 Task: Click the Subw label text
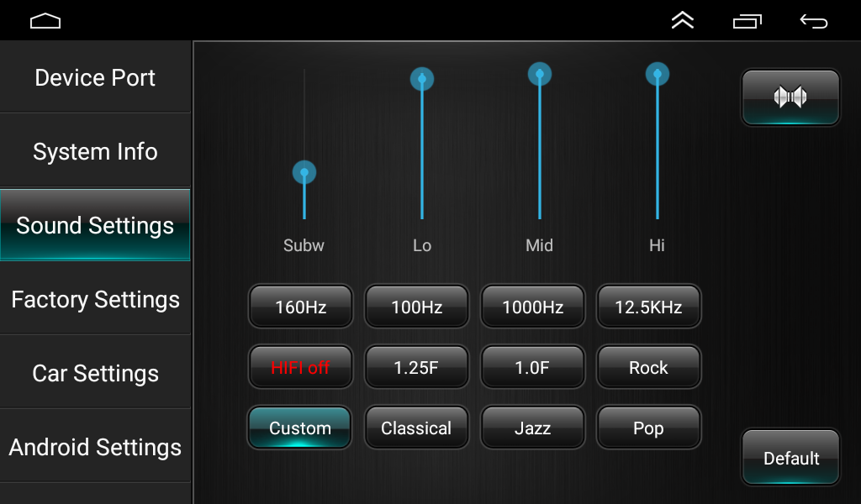point(304,245)
